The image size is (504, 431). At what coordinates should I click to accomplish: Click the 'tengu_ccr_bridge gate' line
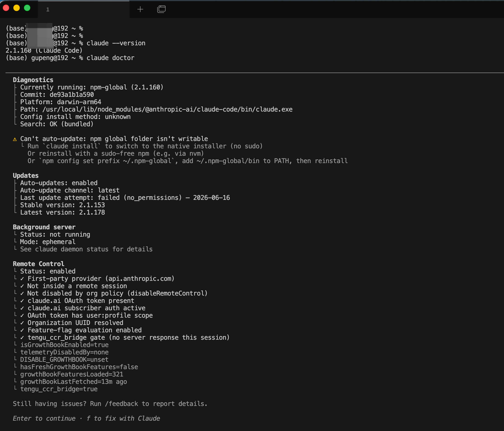(x=125, y=338)
